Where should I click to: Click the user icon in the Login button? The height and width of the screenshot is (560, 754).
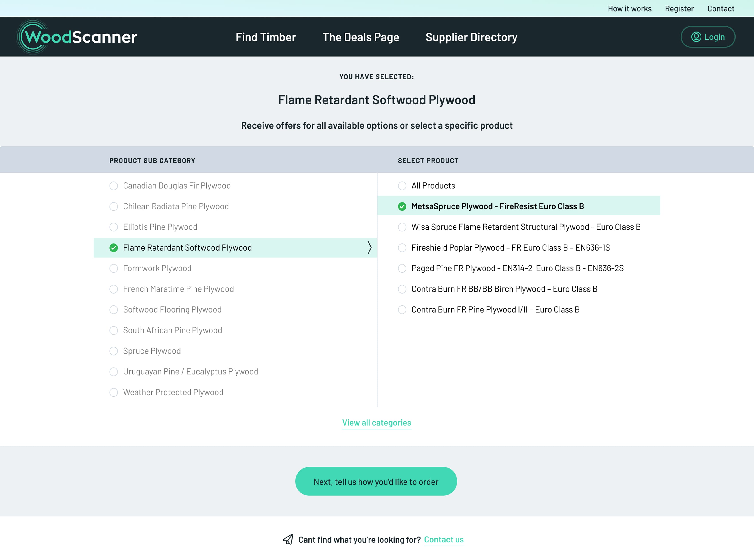point(696,37)
